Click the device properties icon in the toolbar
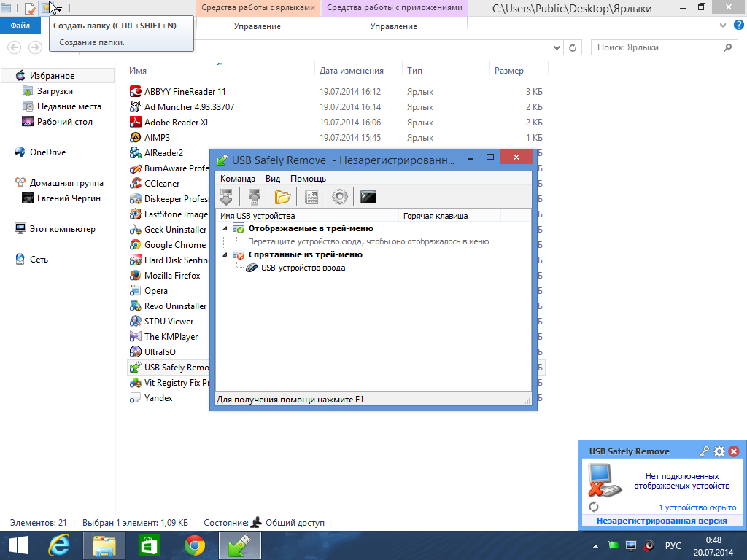 tap(311, 196)
